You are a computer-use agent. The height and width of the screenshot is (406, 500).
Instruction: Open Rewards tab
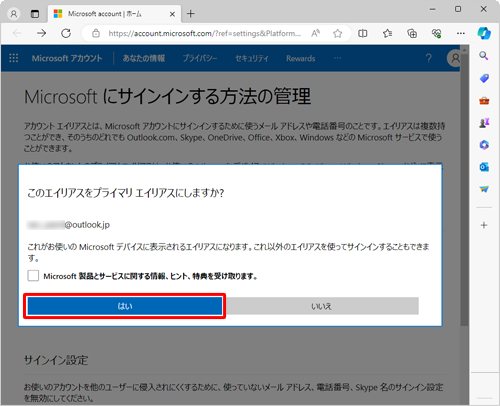click(301, 58)
